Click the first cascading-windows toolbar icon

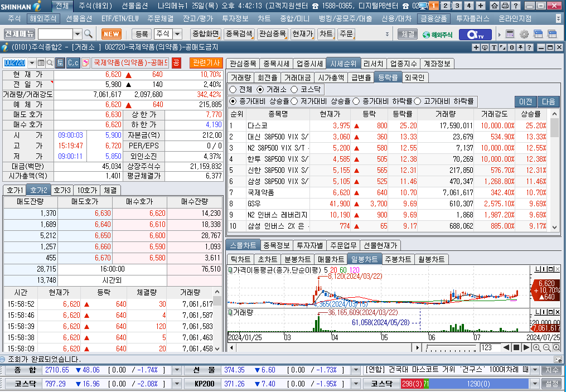pos(538,34)
